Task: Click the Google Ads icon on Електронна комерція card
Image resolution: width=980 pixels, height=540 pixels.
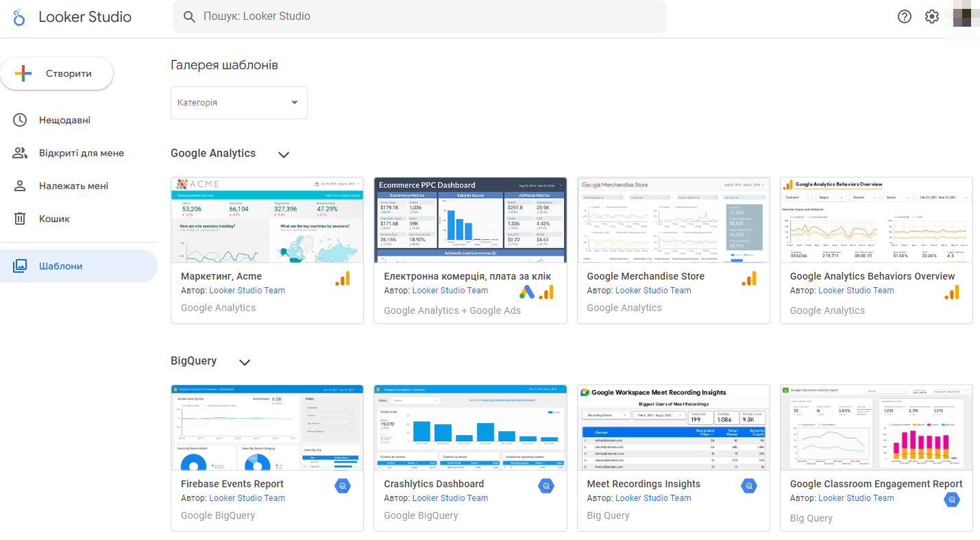Action: (x=526, y=292)
